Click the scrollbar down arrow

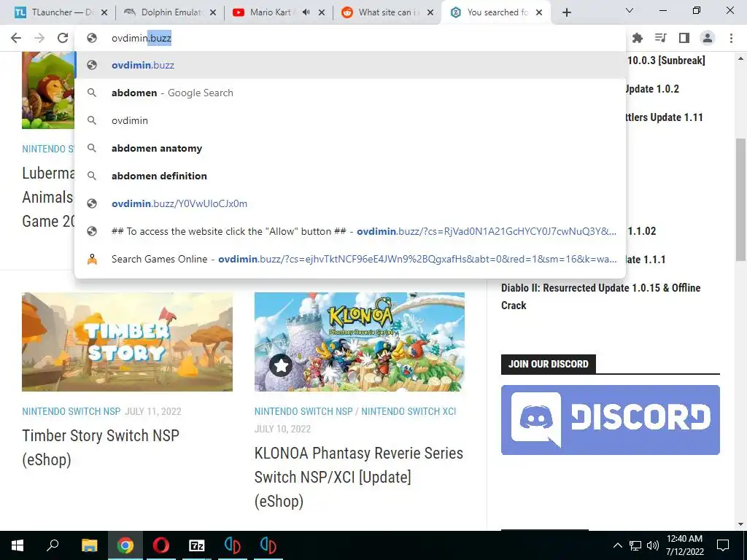(741, 524)
